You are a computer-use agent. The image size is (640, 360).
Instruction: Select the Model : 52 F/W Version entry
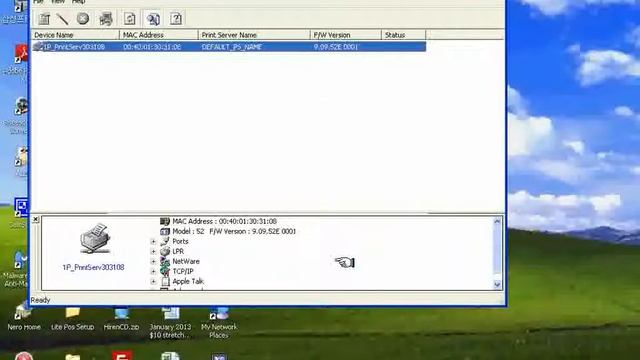pyautogui.click(x=234, y=231)
